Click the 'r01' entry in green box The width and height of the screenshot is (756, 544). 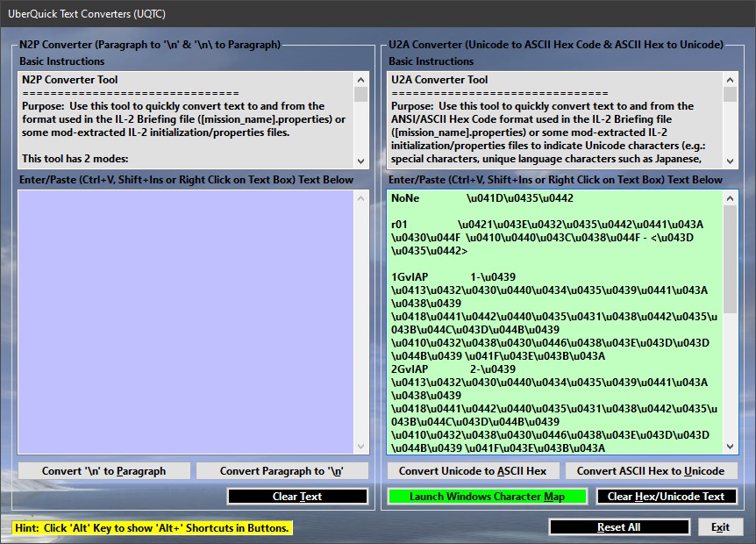pyautogui.click(x=399, y=225)
